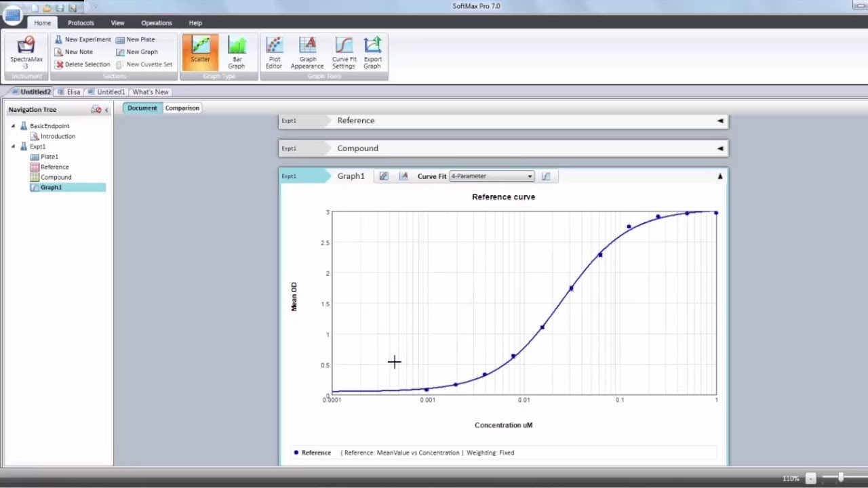The width and height of the screenshot is (868, 488).
Task: Select the Introduction note in tree
Action: tap(58, 136)
